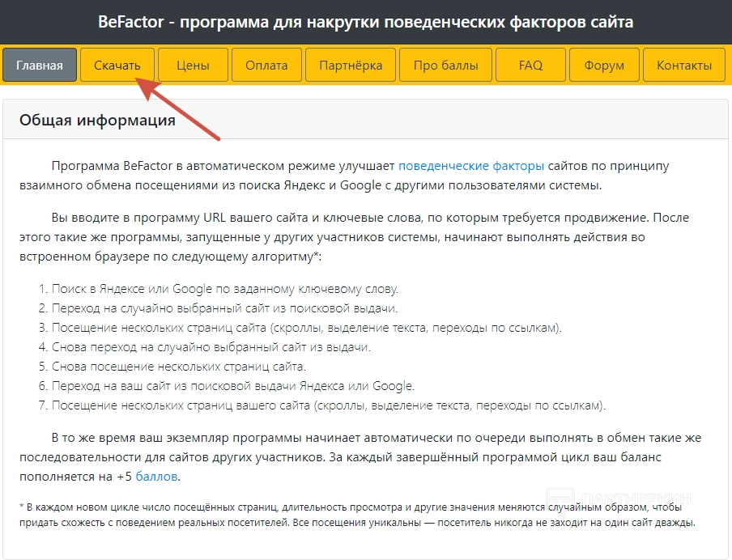Click the paragraph starting 'Программа BeFactor в автоматическом'
Screen dimensions: 732x560
click(x=344, y=176)
